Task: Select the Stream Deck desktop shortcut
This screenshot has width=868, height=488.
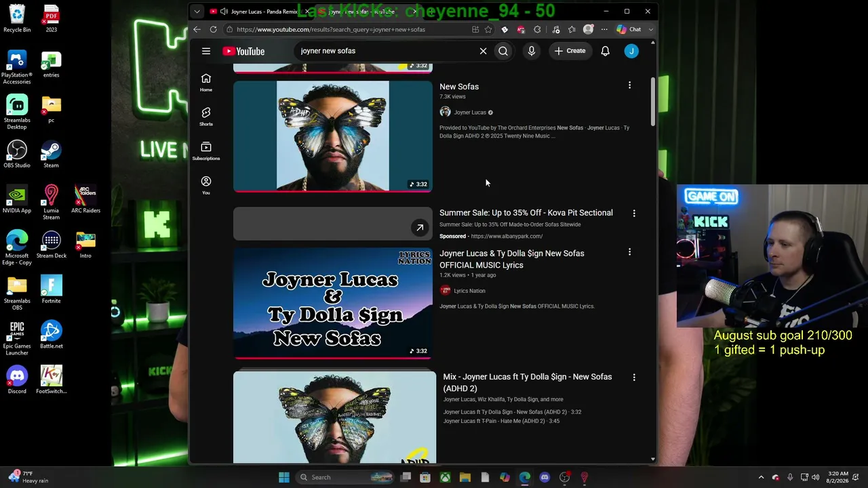Action: (51, 245)
